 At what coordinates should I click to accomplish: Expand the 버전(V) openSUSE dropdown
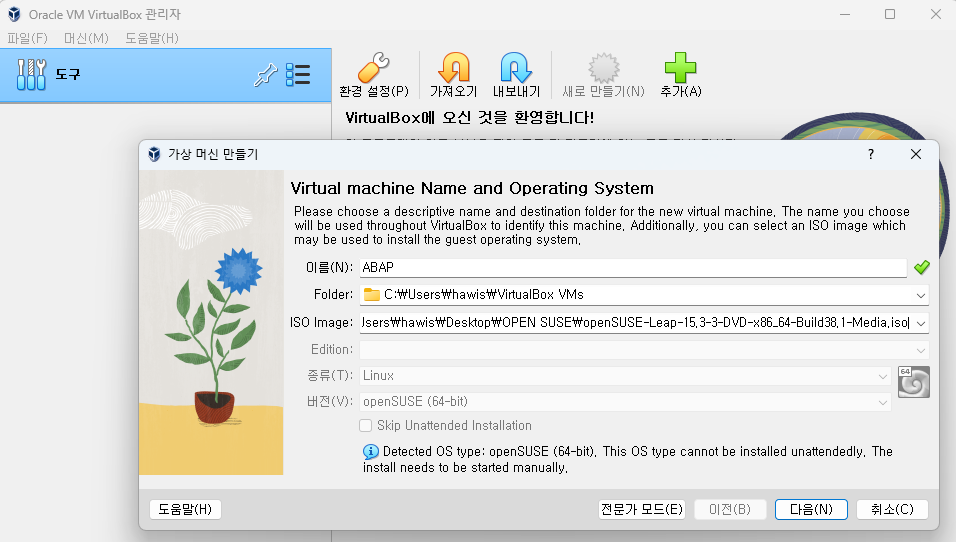pyautogui.click(x=882, y=402)
